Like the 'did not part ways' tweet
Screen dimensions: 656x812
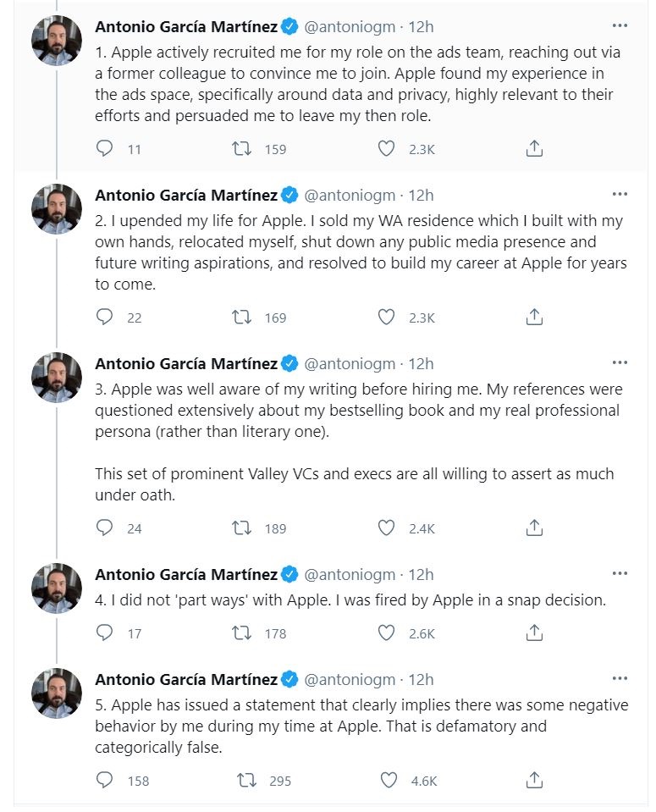[x=386, y=632]
